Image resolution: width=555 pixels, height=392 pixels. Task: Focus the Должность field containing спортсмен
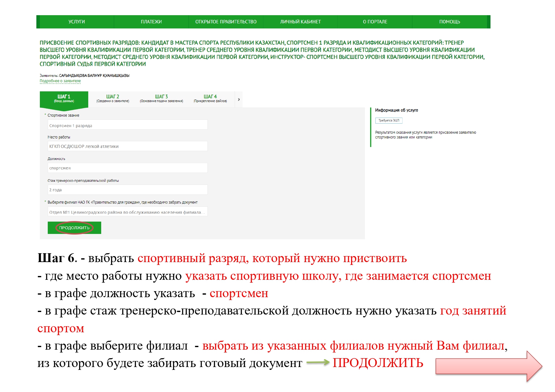pyautogui.click(x=127, y=168)
